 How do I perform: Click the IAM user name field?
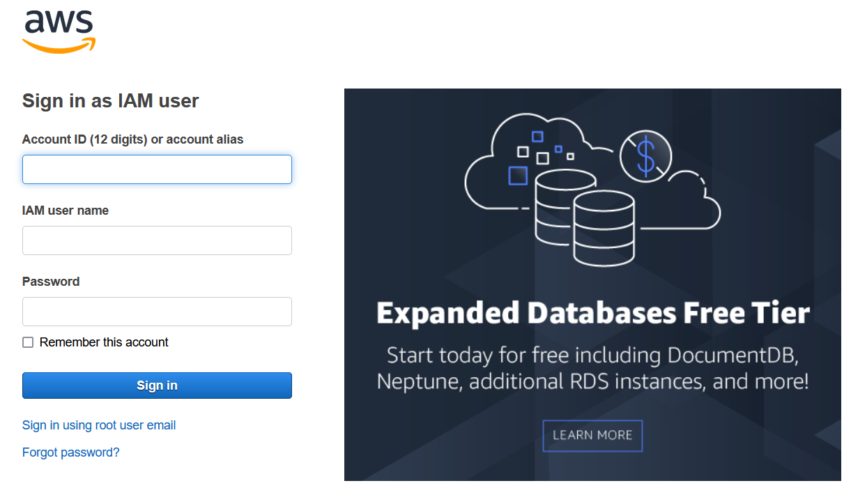(157, 240)
